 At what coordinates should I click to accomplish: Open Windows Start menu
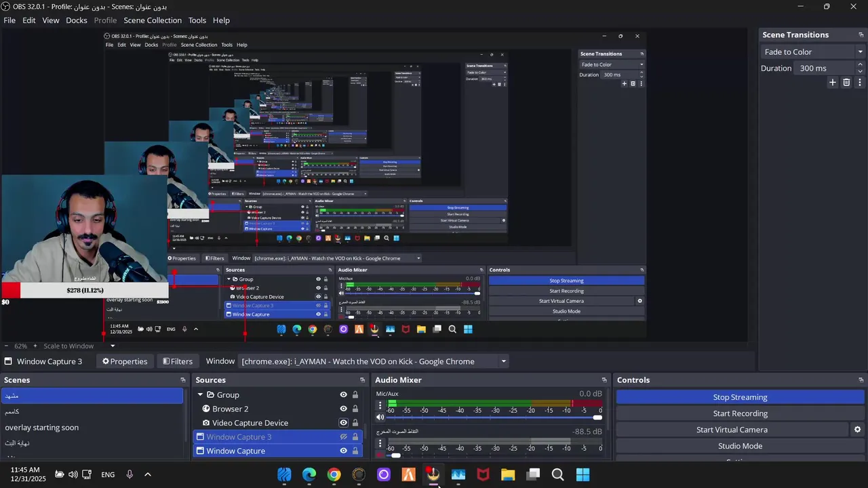coord(583,474)
